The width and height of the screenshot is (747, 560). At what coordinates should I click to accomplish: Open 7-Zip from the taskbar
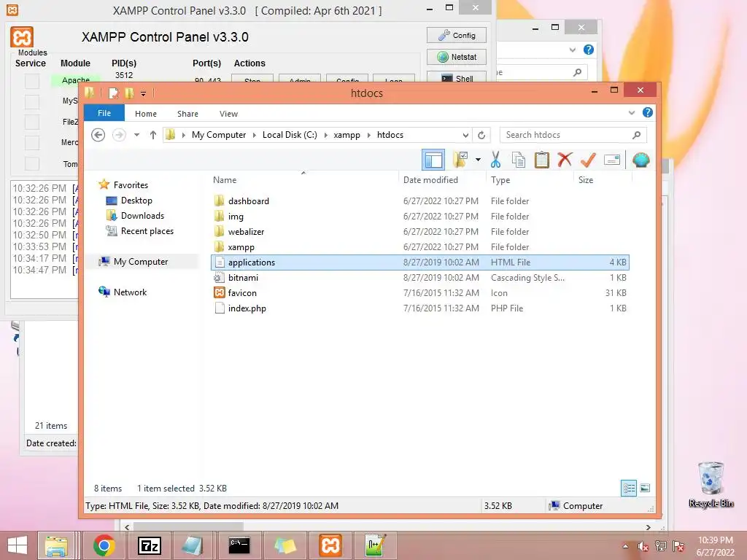(x=149, y=545)
